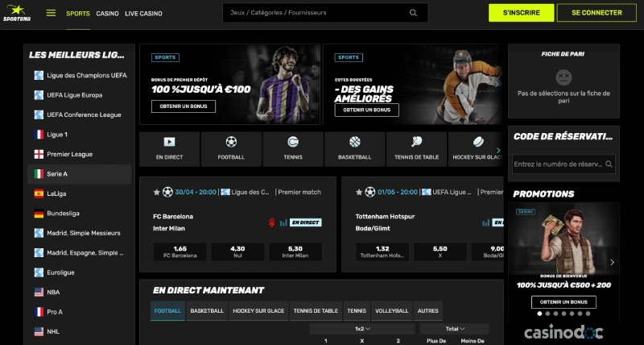Select the Hockey sur Glace category tile

(476, 149)
